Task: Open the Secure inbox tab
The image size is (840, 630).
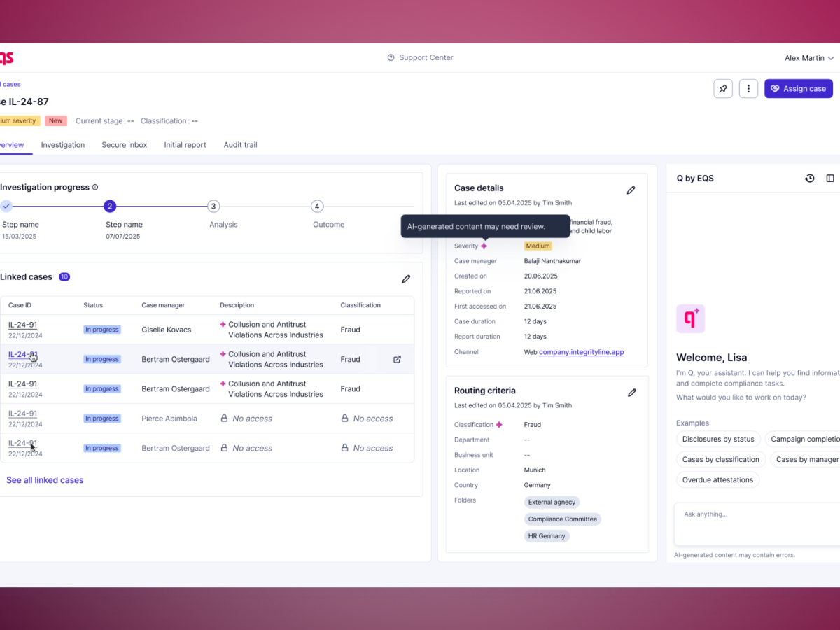Action: pos(125,145)
